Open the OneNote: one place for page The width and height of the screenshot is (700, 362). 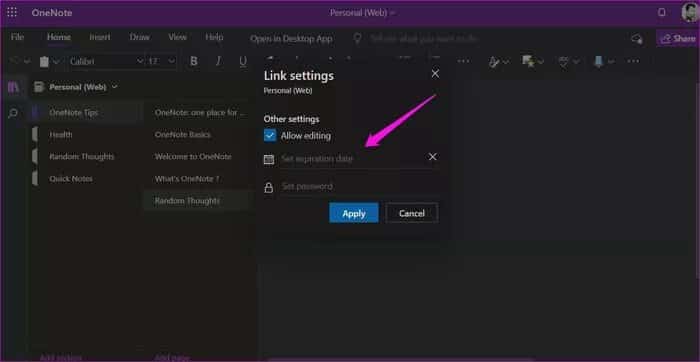click(x=200, y=112)
